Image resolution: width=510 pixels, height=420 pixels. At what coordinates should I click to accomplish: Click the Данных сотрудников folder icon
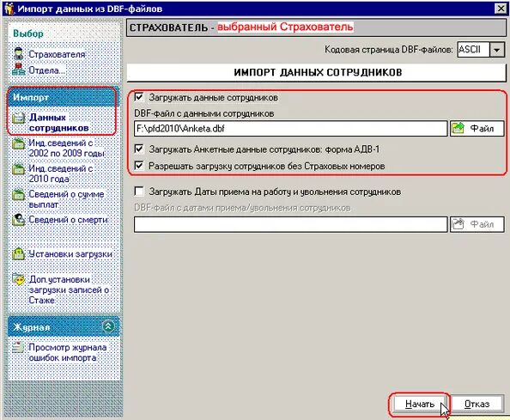click(19, 118)
